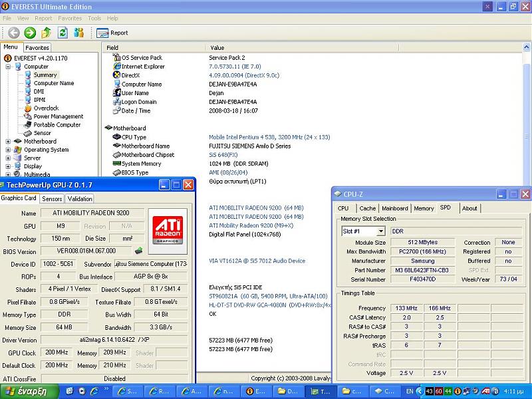Follow the 7.0.5730.11 (IE 7.0) link
This screenshot has height=399, width=532.
click(x=235, y=66)
